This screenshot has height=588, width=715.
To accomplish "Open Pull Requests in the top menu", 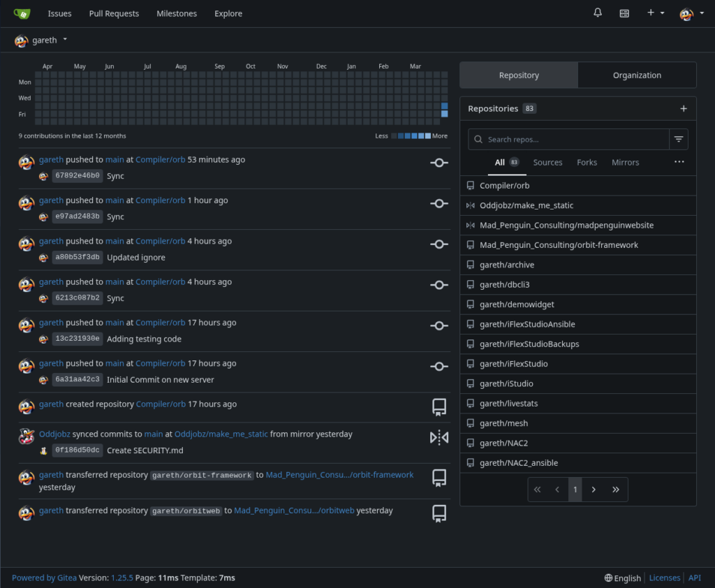I will [x=114, y=13].
